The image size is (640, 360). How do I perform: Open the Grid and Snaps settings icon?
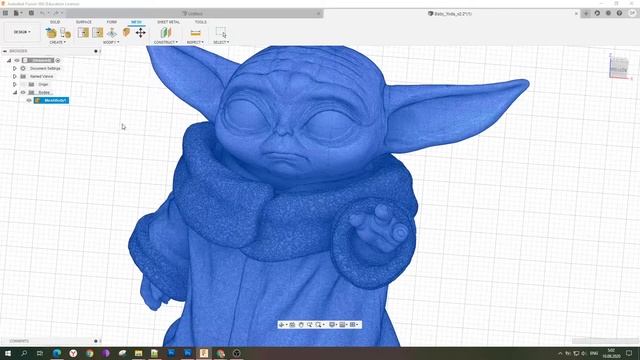tap(342, 325)
